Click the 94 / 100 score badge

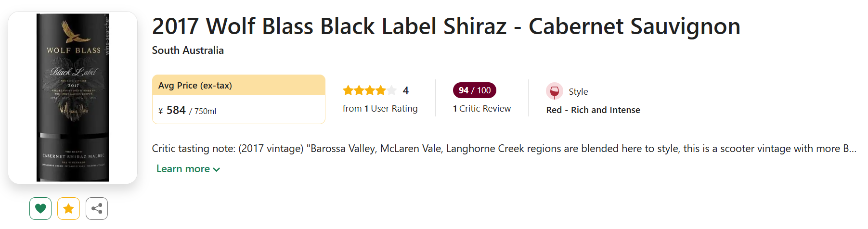click(474, 90)
